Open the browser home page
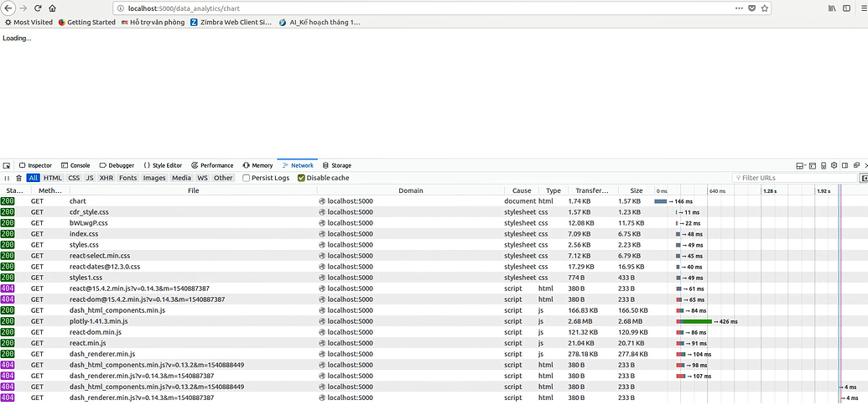Screen dimensions: 868x416 tap(52, 8)
